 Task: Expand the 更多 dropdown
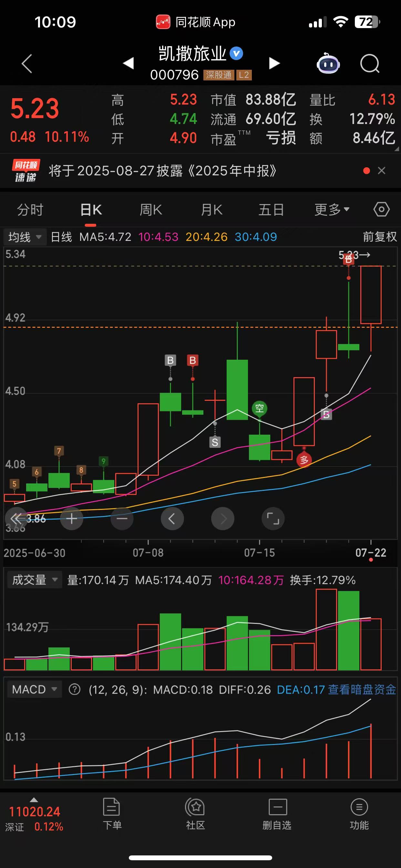click(x=332, y=210)
